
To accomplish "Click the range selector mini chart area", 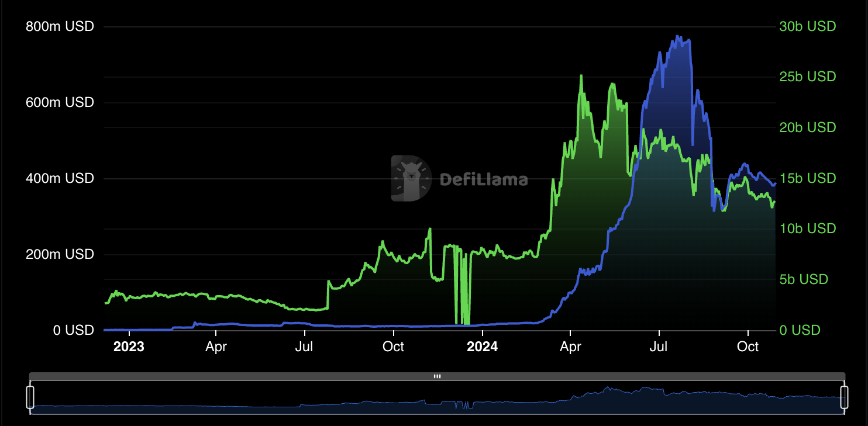I will [437, 398].
